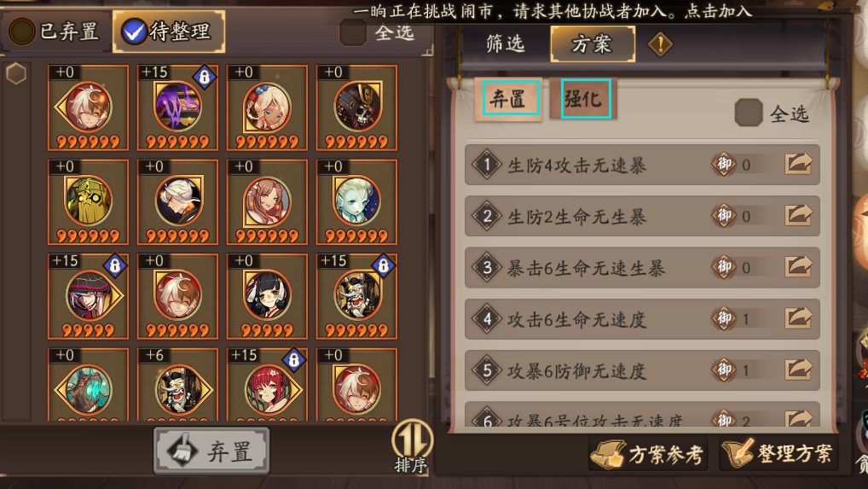Select the 方案 tab
Image resolution: width=868 pixels, height=489 pixels.
point(593,44)
